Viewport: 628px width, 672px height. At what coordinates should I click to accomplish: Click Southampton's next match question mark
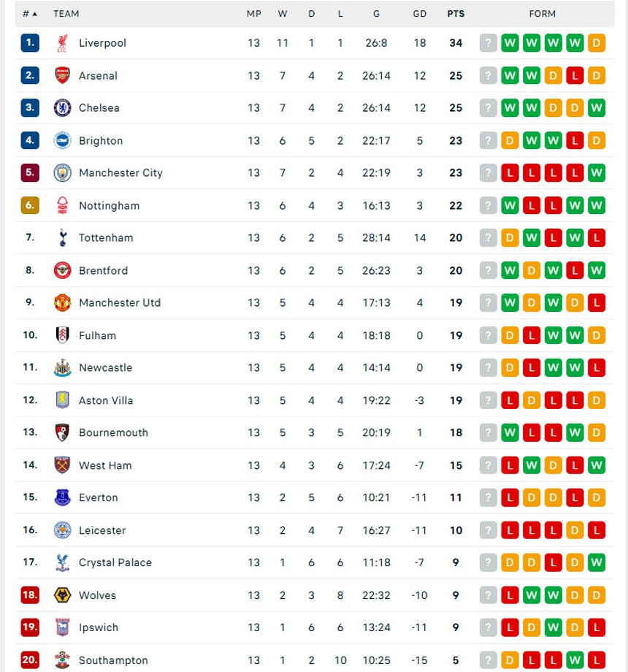(x=488, y=660)
